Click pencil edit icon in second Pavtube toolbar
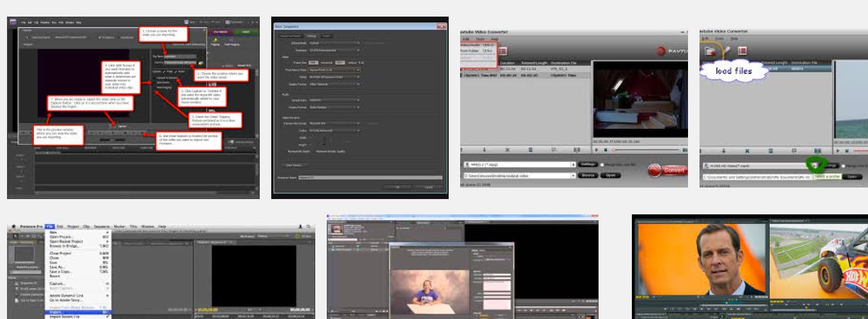 tap(727, 50)
